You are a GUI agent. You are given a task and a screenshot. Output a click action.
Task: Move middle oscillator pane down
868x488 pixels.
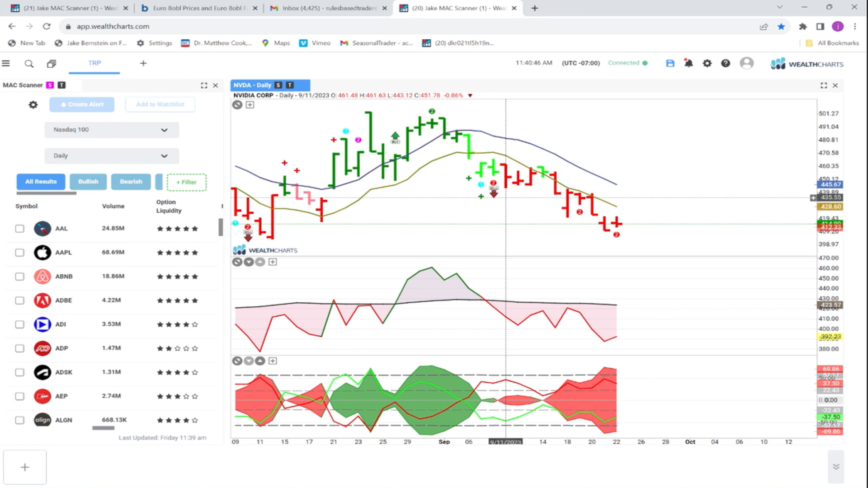point(249,262)
